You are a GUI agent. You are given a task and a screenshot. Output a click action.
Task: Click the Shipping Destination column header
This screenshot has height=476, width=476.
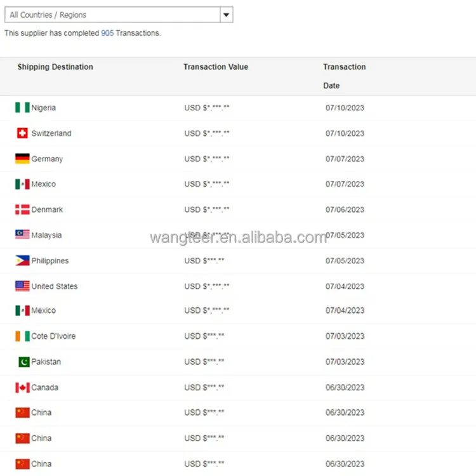55,67
